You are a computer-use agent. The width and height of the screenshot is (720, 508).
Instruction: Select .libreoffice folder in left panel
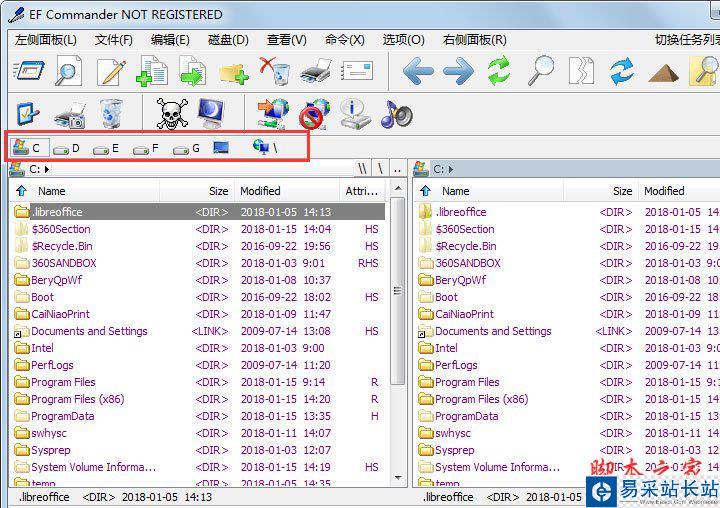tap(198, 212)
